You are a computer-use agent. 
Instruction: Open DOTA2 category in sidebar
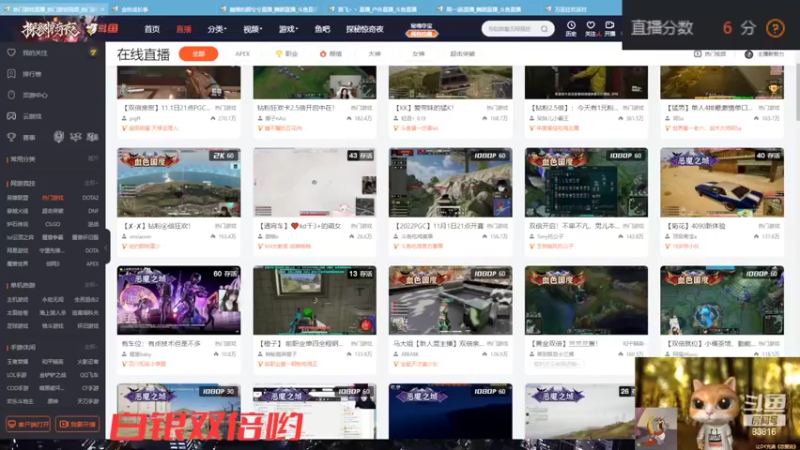click(x=90, y=197)
